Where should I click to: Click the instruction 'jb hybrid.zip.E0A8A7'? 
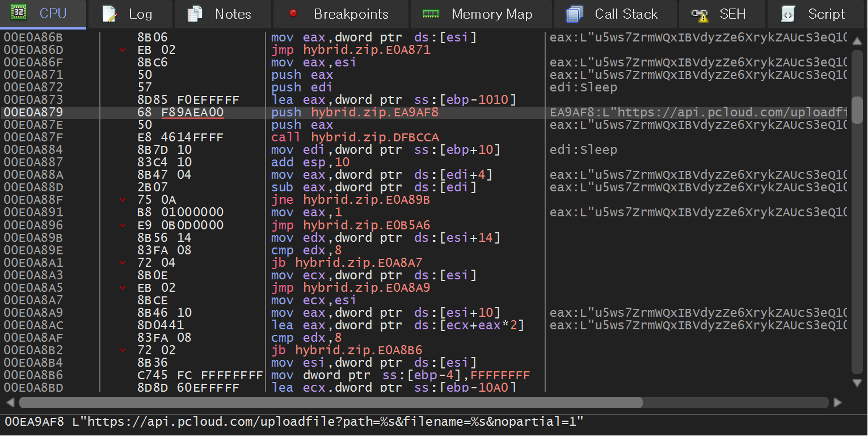click(x=347, y=262)
